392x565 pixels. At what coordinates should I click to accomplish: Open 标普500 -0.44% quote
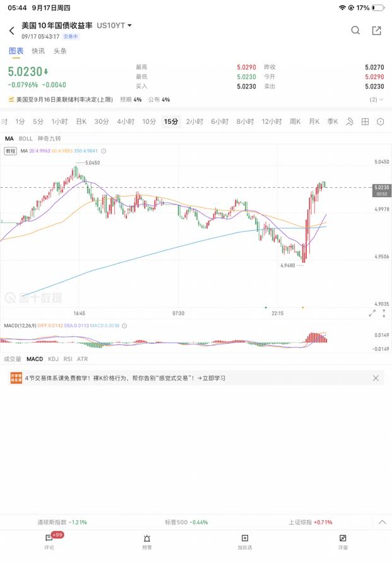click(x=186, y=522)
